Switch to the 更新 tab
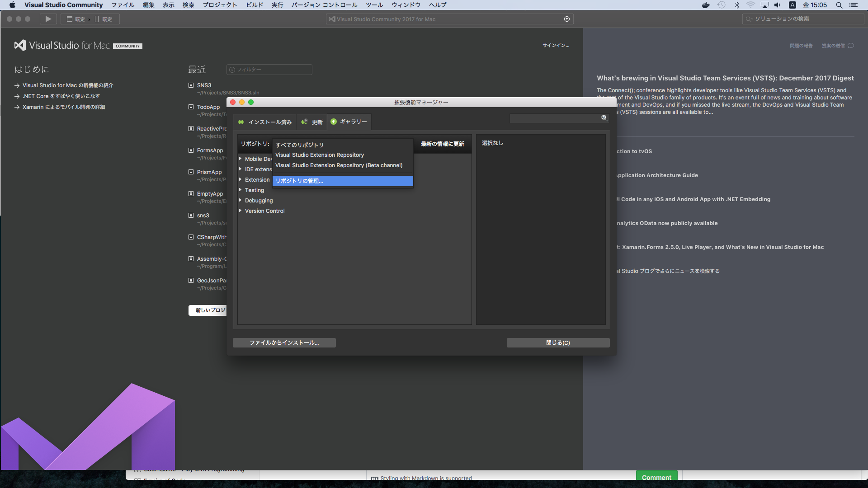Viewport: 868px width, 488px height. (311, 122)
